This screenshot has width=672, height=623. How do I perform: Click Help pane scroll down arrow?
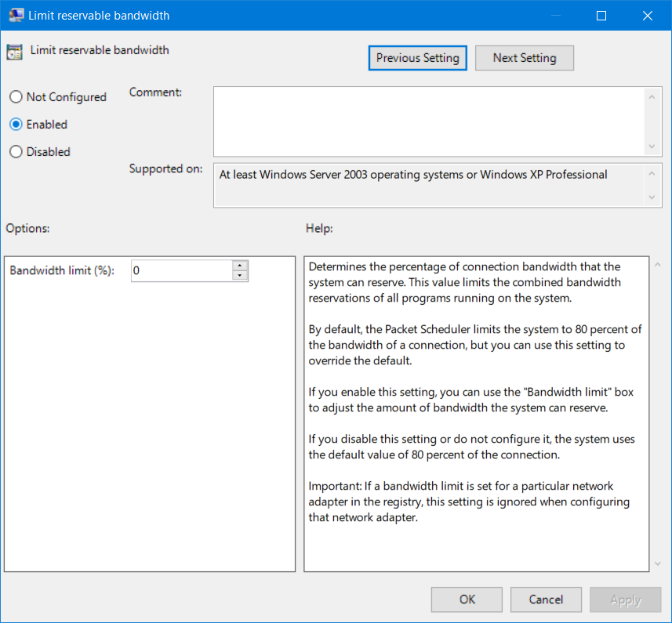pyautogui.click(x=658, y=563)
